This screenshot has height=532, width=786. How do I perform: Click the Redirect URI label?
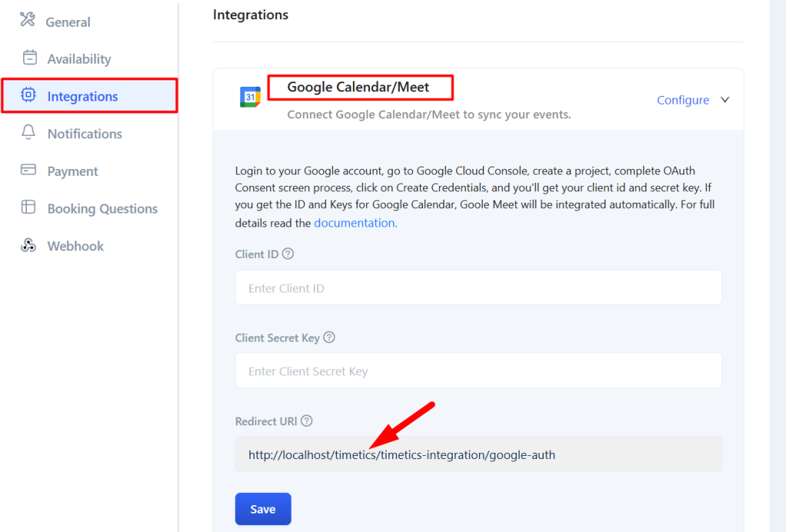(266, 421)
